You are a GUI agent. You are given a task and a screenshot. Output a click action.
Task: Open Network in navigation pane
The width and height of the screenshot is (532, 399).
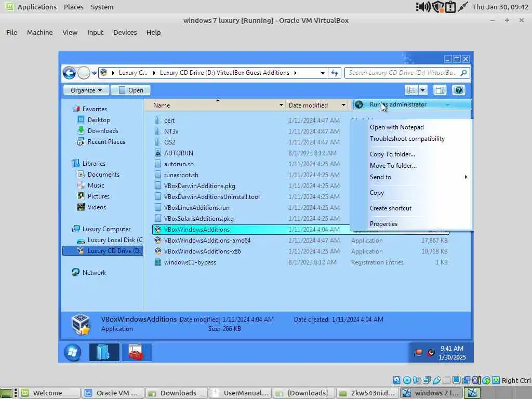pyautogui.click(x=94, y=273)
